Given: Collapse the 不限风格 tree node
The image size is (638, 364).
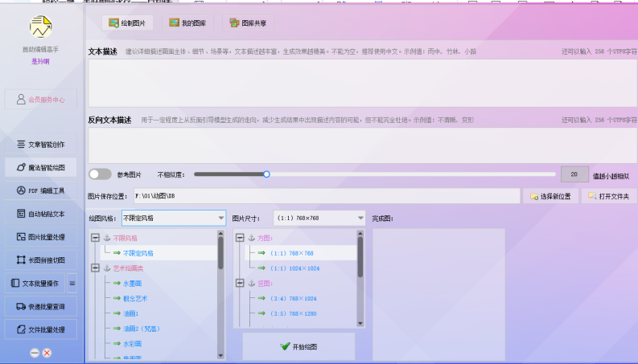Looking at the screenshot, I should click(95, 238).
